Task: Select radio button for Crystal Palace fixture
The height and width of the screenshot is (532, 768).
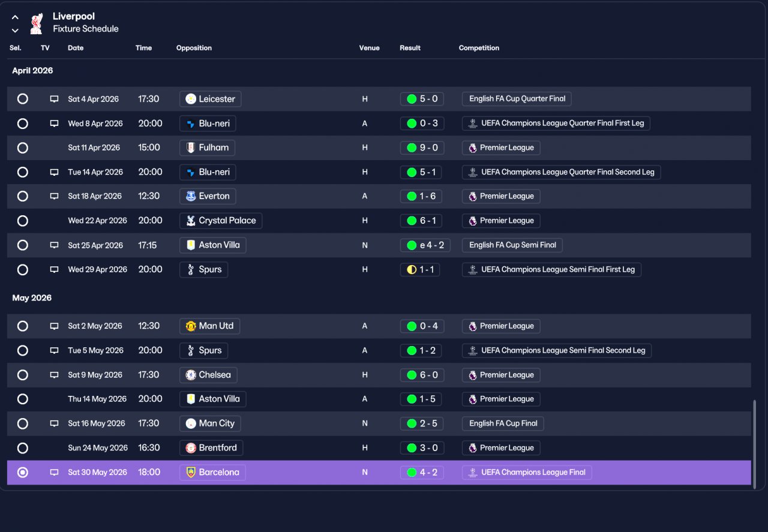Action: (x=23, y=221)
